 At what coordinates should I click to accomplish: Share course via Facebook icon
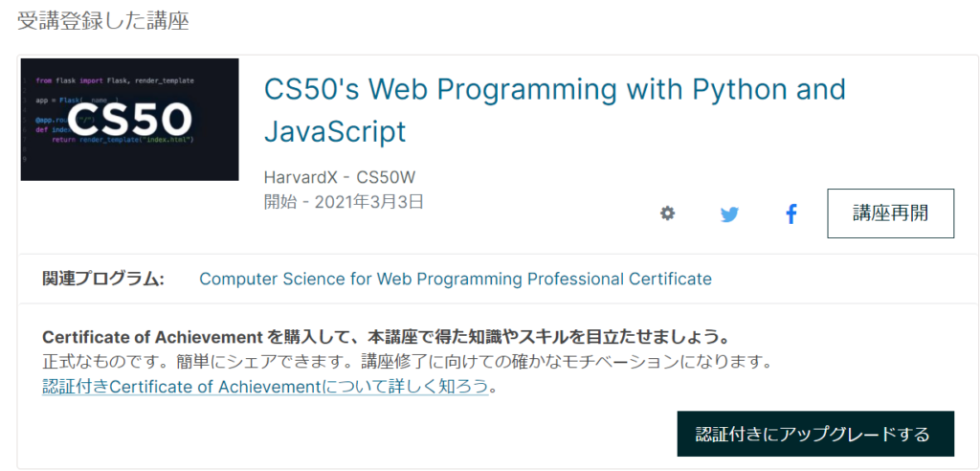click(791, 214)
